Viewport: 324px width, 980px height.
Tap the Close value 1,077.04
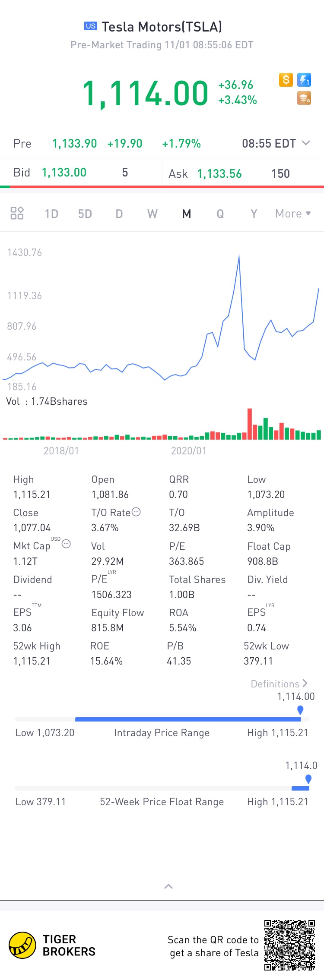[32, 528]
